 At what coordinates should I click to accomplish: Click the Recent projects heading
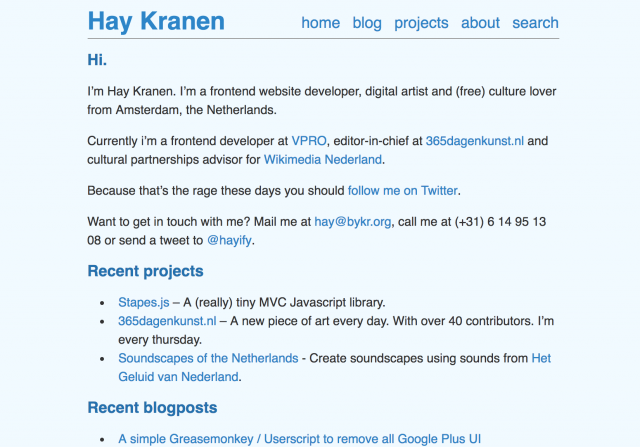(x=145, y=271)
